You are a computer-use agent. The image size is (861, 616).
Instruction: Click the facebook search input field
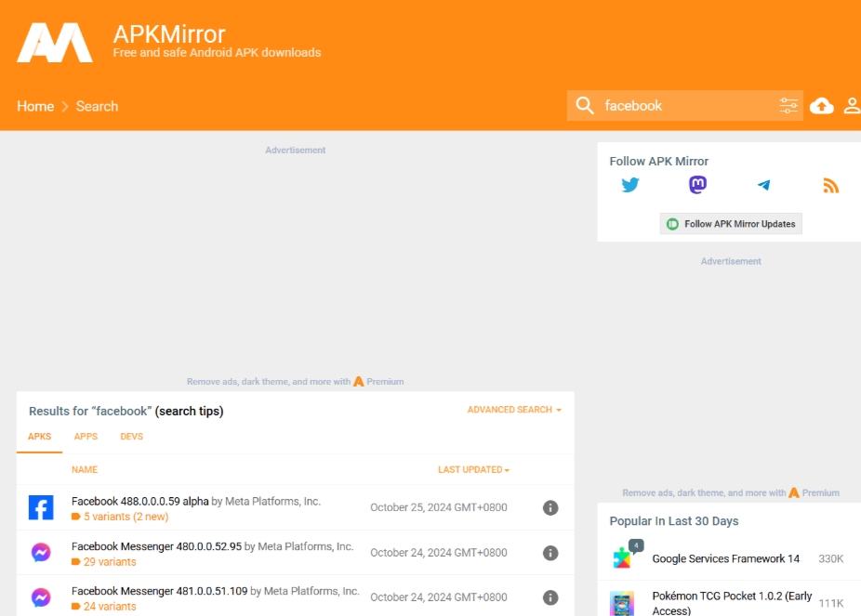(x=686, y=105)
